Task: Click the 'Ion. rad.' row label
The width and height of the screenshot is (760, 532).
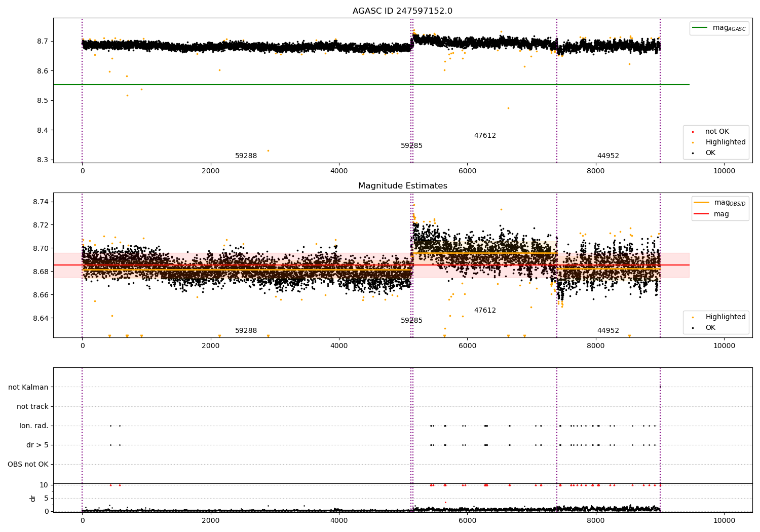Action: (34, 426)
